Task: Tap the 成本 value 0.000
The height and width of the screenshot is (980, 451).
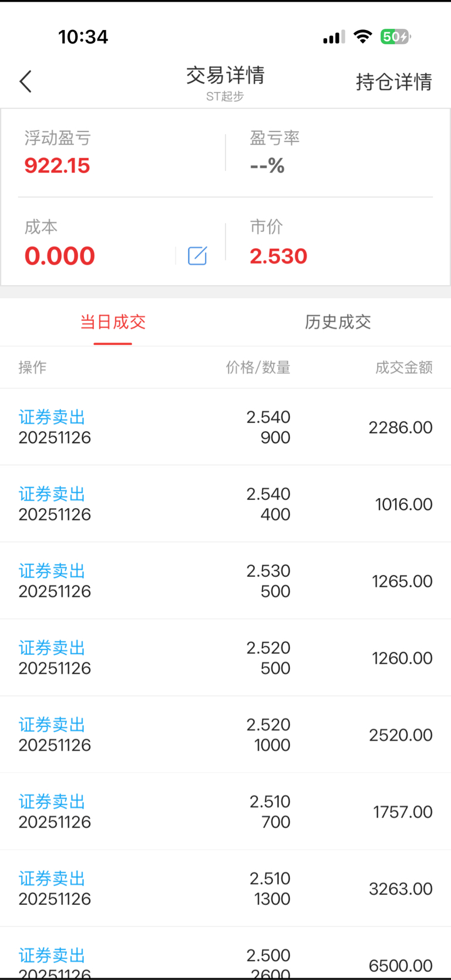Action: (x=59, y=256)
